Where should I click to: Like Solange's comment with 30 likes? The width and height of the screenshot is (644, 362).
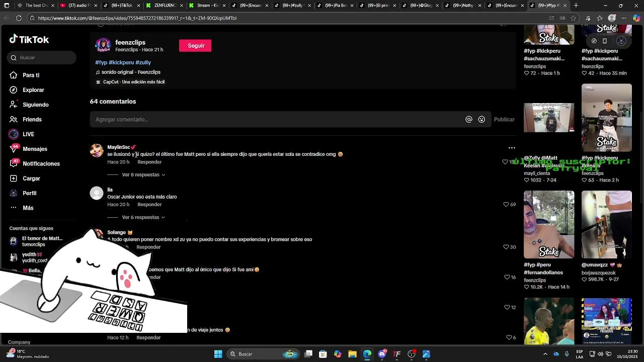(x=506, y=247)
